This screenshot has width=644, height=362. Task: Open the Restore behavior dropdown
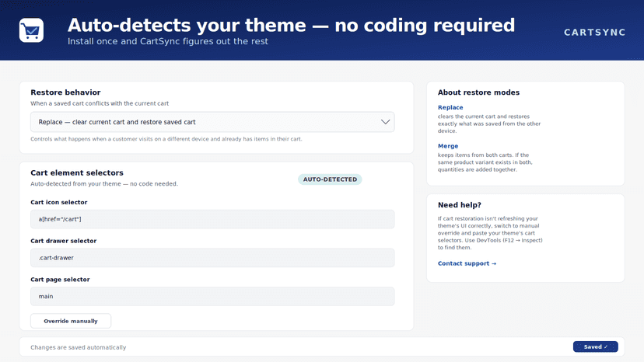click(x=212, y=122)
